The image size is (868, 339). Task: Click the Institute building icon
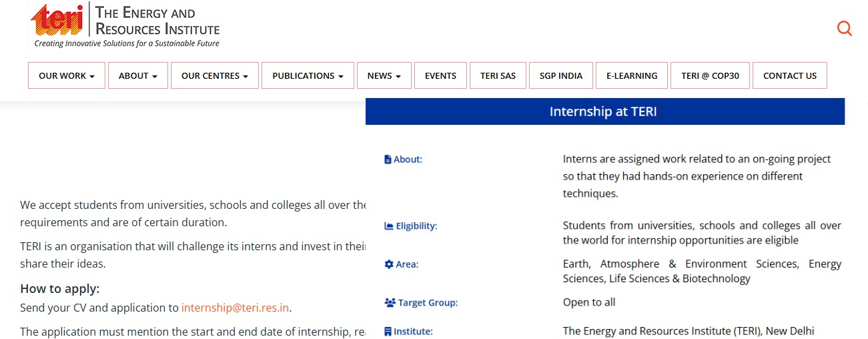tap(388, 332)
